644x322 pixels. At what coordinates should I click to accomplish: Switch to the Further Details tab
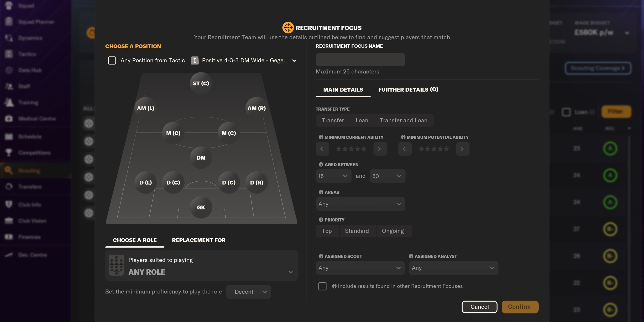point(408,90)
